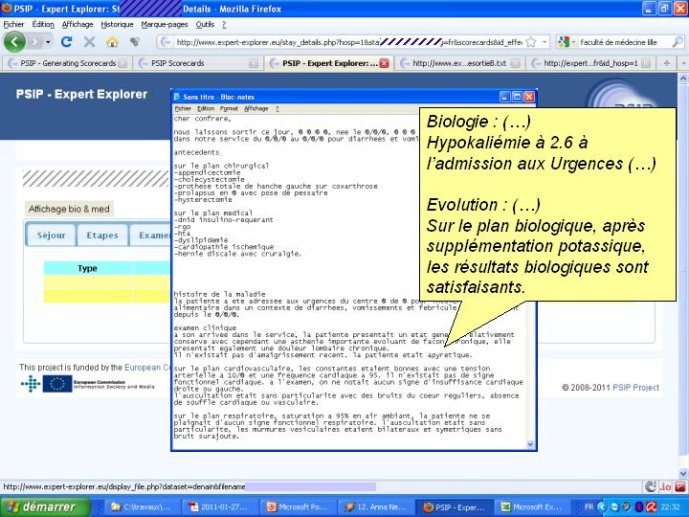
Task: Open Format menu in the Bloc-notes window
Action: [x=228, y=108]
